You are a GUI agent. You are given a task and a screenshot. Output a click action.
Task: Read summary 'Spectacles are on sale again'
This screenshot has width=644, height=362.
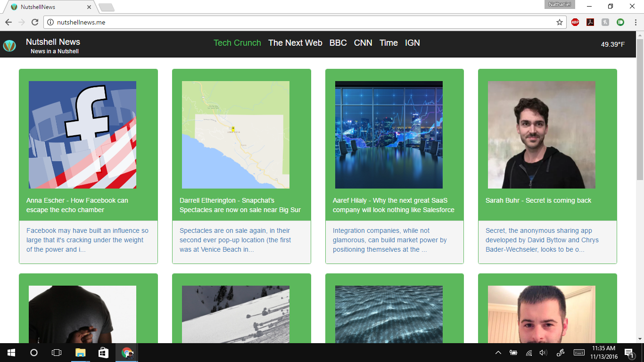point(235,240)
